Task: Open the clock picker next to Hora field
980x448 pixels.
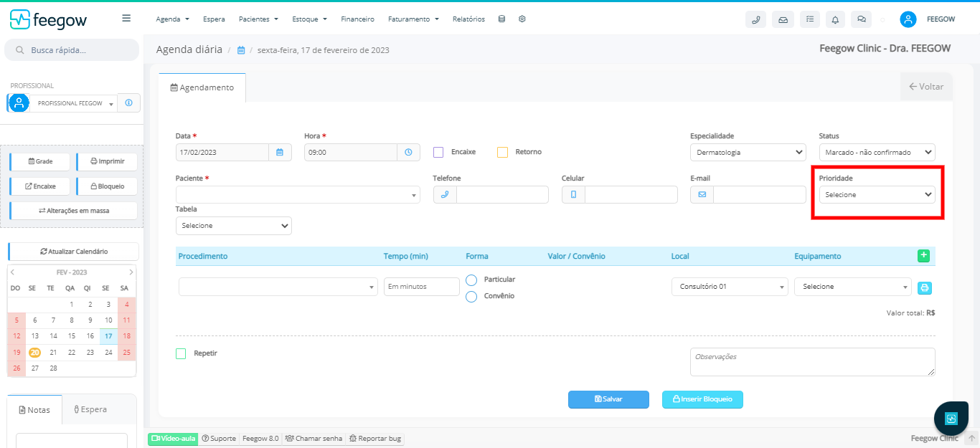Action: click(408, 152)
